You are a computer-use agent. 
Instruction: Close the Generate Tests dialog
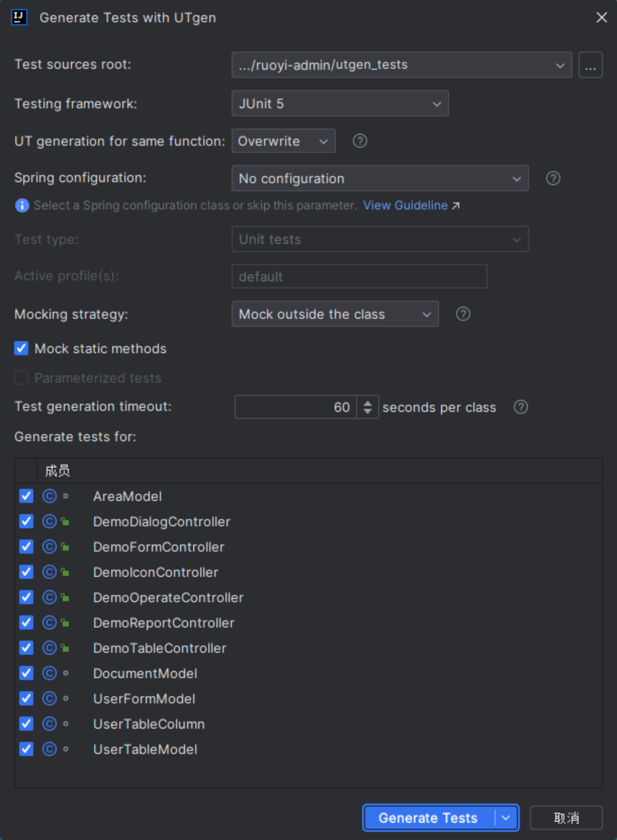(x=601, y=17)
